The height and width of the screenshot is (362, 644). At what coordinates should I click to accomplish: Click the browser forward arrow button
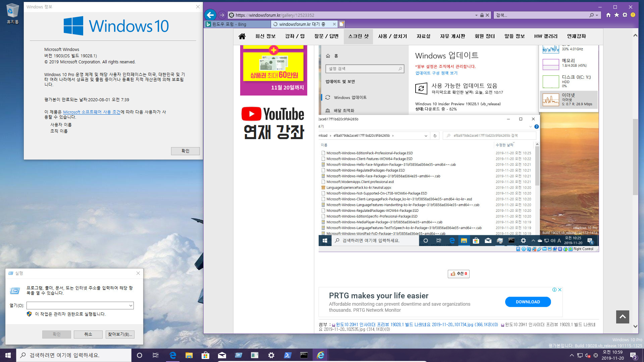(x=222, y=15)
